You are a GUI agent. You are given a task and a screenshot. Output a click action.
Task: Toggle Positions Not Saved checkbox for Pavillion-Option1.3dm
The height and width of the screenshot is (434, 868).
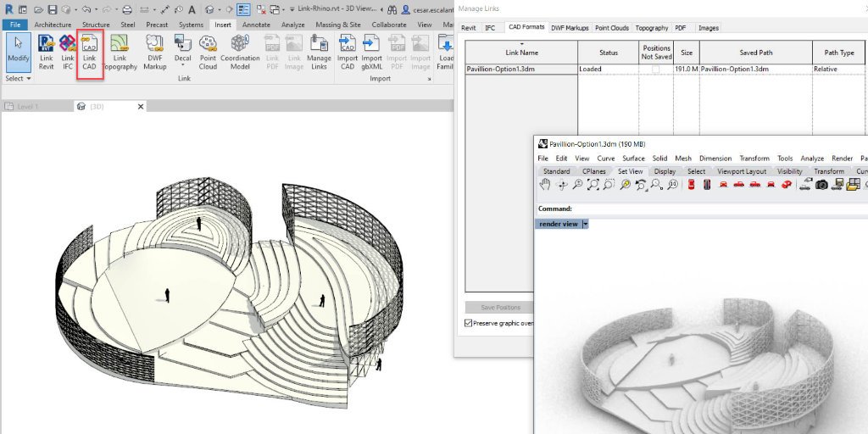pyautogui.click(x=656, y=70)
